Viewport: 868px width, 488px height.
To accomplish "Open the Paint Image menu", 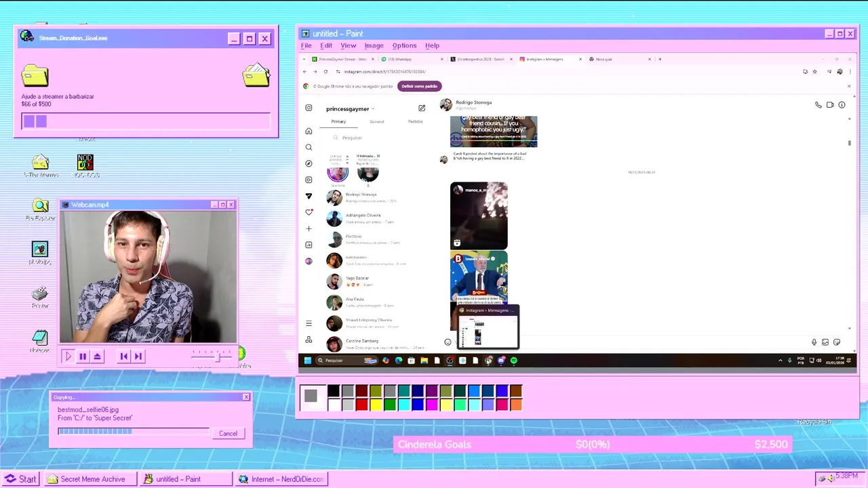I will pos(374,45).
